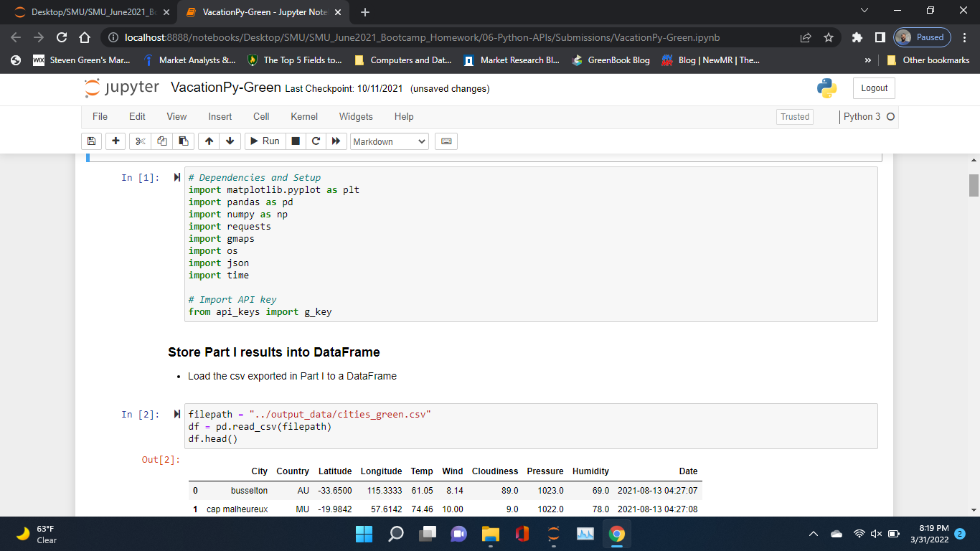The width and height of the screenshot is (980, 551).
Task: Open the File menu
Action: point(100,116)
